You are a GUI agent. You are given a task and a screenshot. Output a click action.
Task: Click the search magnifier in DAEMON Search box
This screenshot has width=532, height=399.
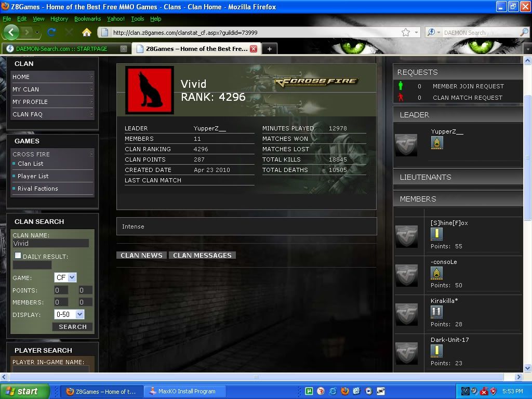(524, 32)
